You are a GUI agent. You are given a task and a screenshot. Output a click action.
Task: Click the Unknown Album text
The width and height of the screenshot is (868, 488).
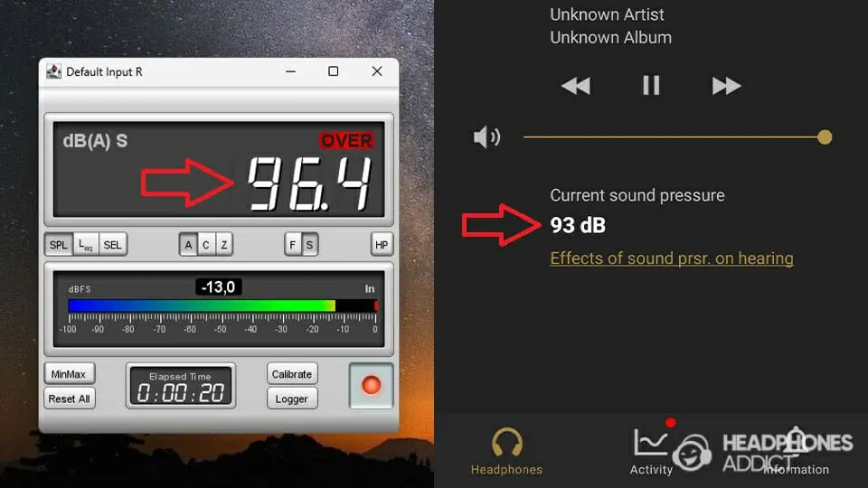click(610, 38)
